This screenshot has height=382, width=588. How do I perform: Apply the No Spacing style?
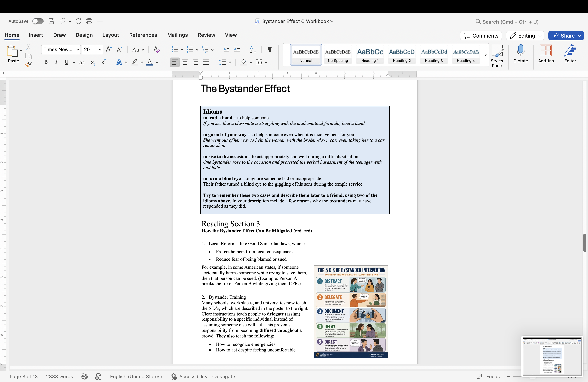tap(338, 55)
